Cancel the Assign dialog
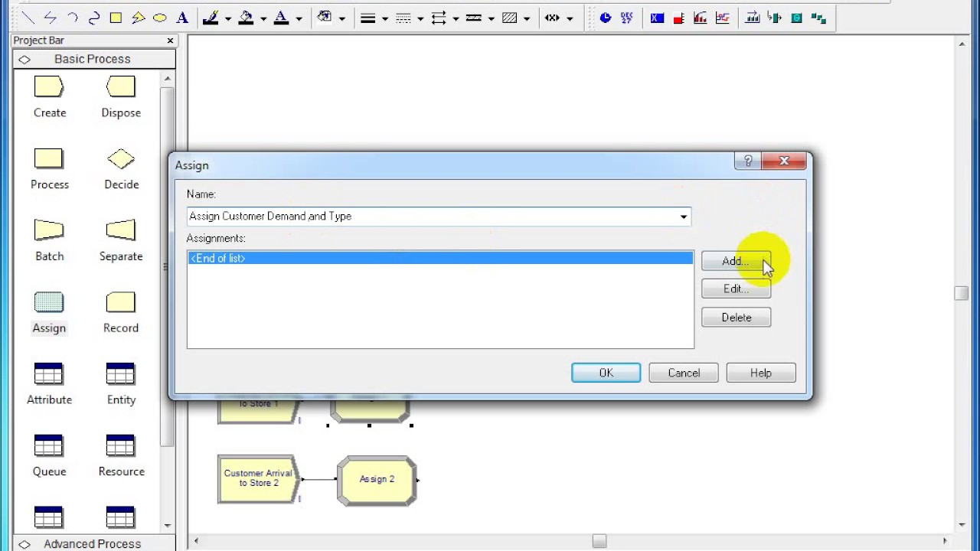This screenshot has width=980, height=551. [x=684, y=373]
